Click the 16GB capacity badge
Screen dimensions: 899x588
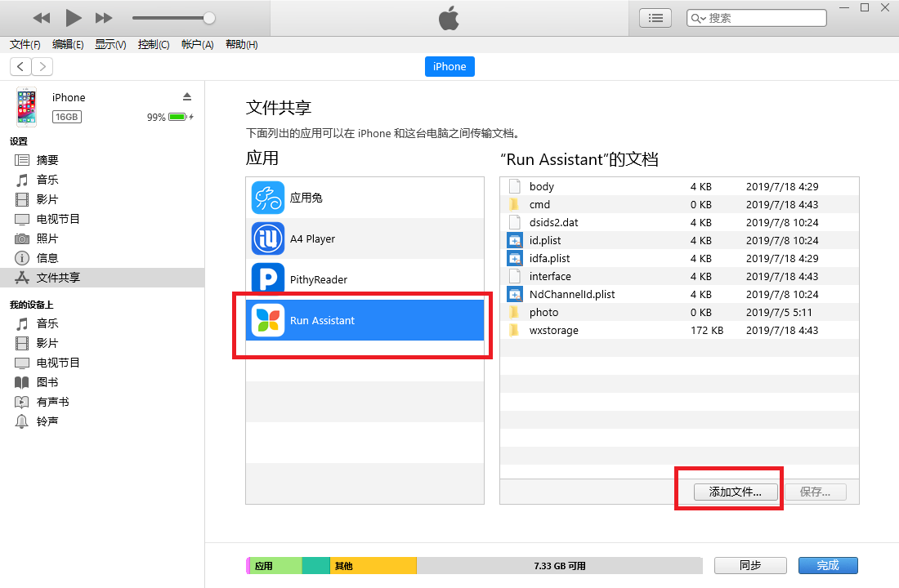click(67, 117)
